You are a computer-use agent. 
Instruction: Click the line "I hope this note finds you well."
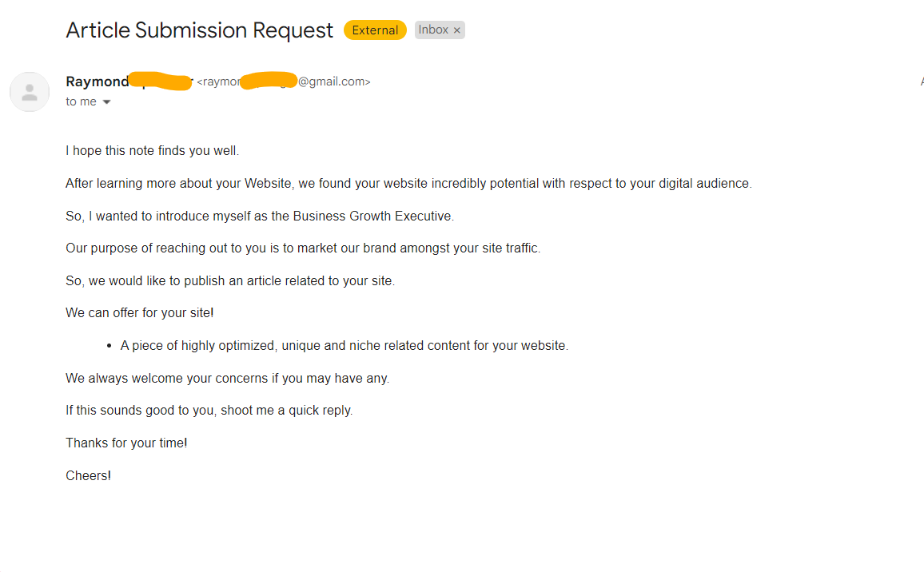152,151
